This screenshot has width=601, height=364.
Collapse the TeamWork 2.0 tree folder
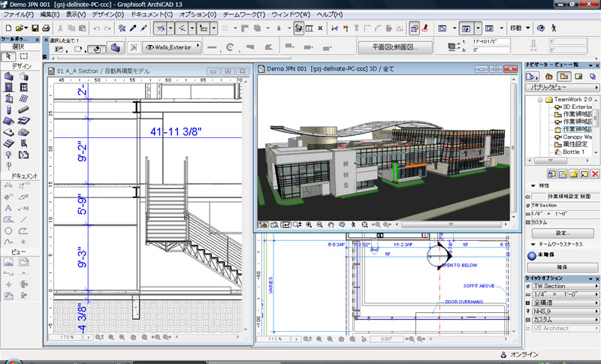pyautogui.click(x=540, y=100)
